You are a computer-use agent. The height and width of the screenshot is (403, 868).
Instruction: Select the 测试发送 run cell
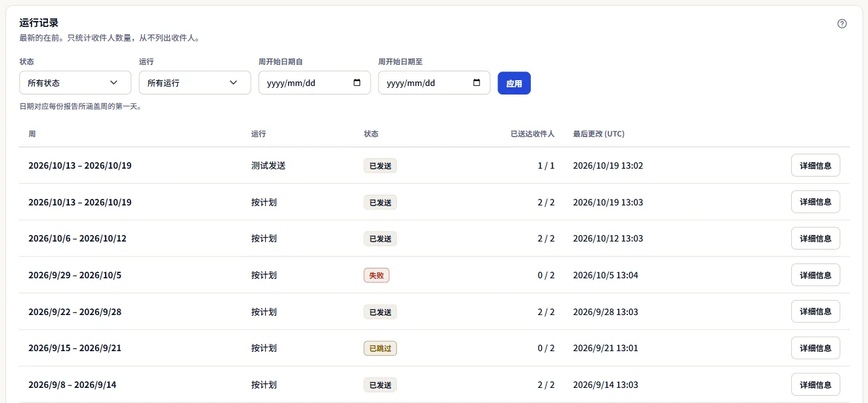tap(268, 165)
